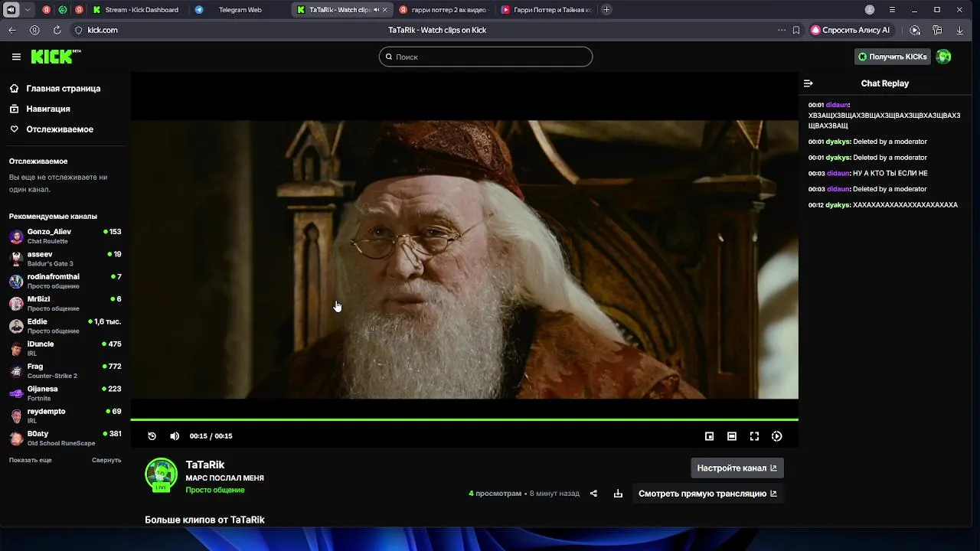The width and height of the screenshot is (980, 551).
Task: Download the clip with the download icon
Action: [618, 494]
